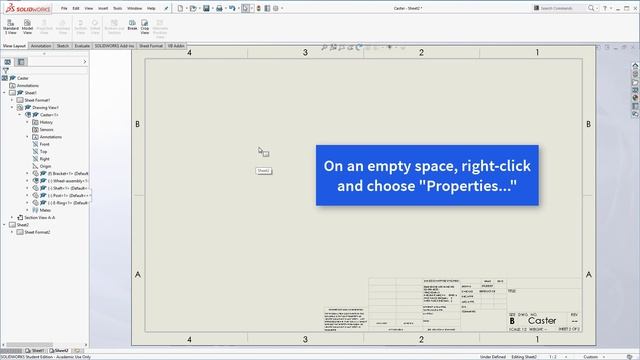Click the Undo icon

[x=232, y=8]
